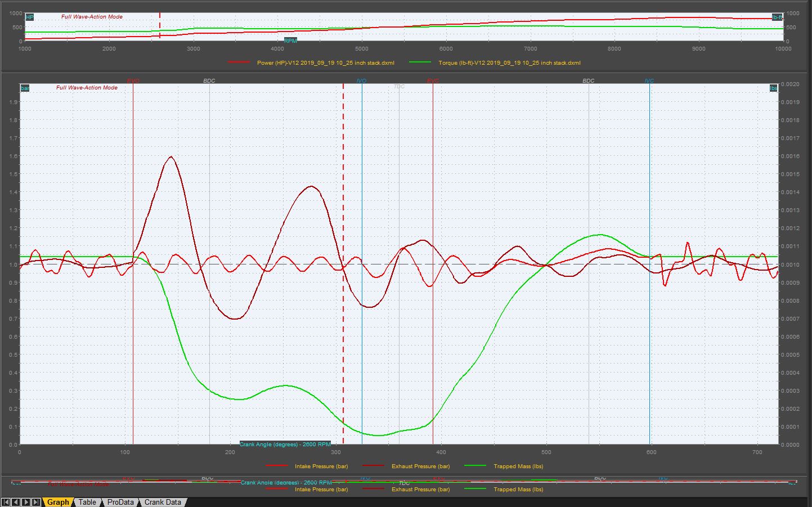The height and width of the screenshot is (507, 812).
Task: Click the active Graph tab
Action: coord(58,502)
